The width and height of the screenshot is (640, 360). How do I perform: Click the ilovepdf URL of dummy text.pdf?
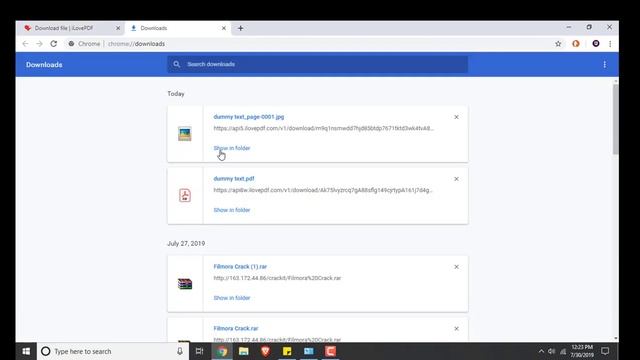click(322, 190)
